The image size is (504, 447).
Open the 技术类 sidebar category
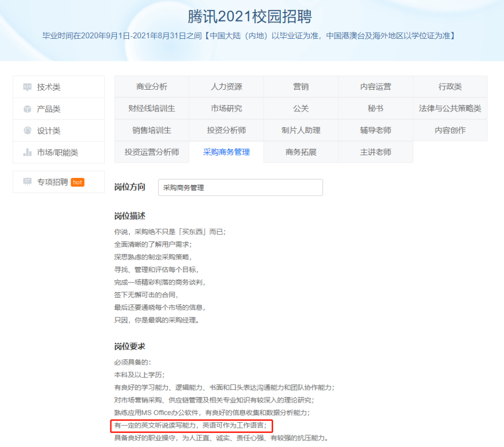[x=58, y=87]
